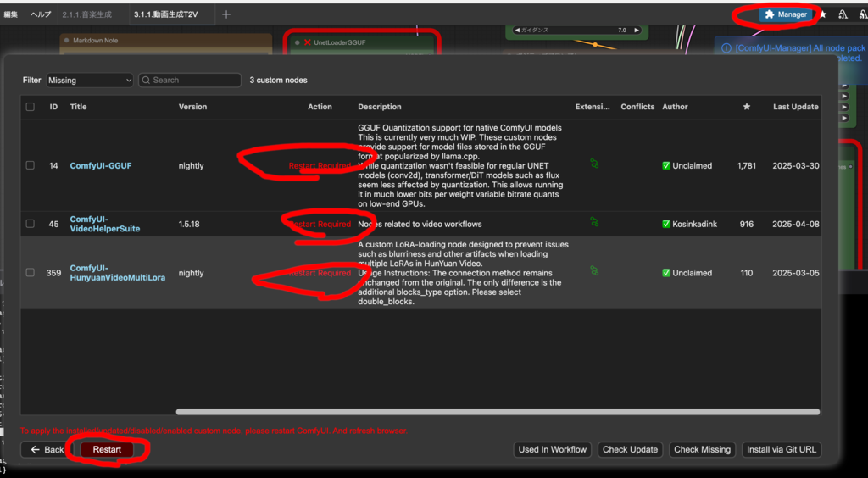Click the ID 359 cell
Screen dimensions: 868x478
pos(53,273)
